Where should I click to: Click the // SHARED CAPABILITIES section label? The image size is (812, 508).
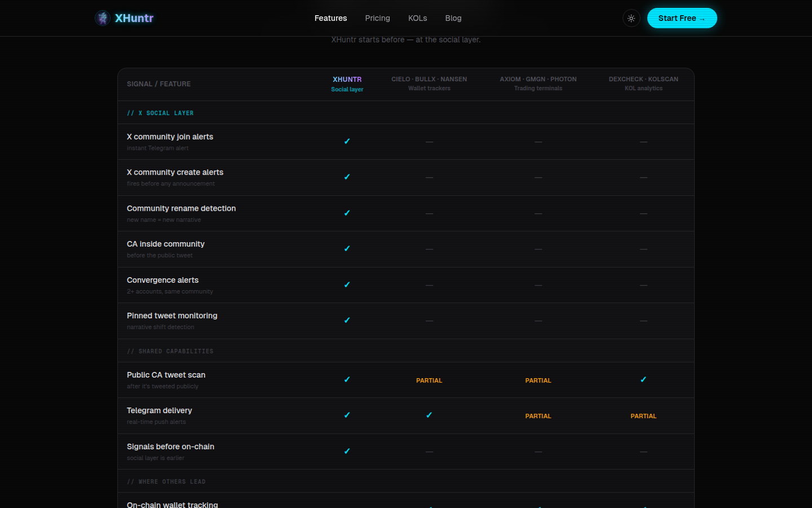(170, 351)
